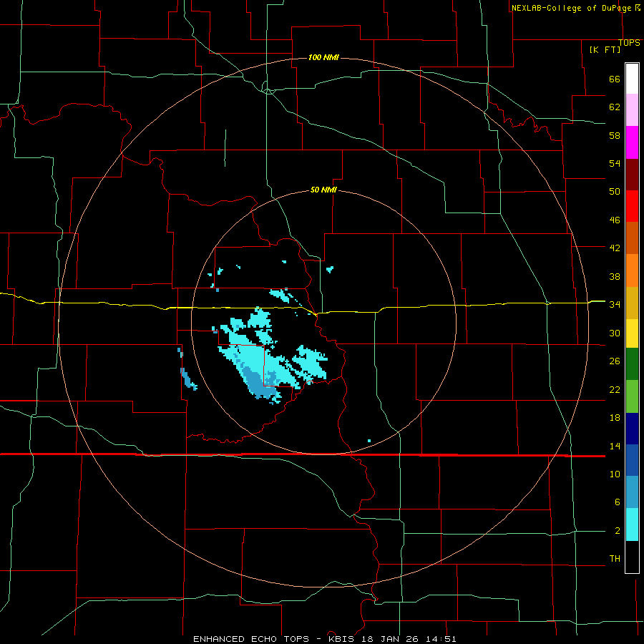Click the ENHANCED ECHO TOPS caption text

[x=251, y=639]
